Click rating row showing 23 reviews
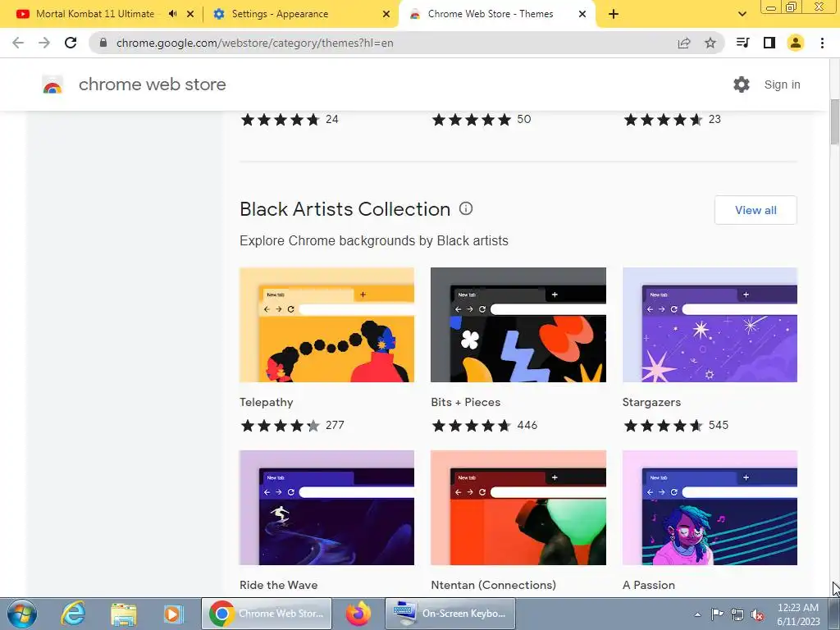 [x=673, y=120]
